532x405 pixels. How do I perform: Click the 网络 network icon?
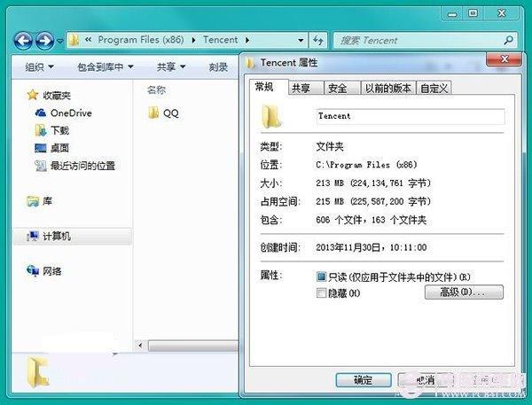click(x=33, y=270)
